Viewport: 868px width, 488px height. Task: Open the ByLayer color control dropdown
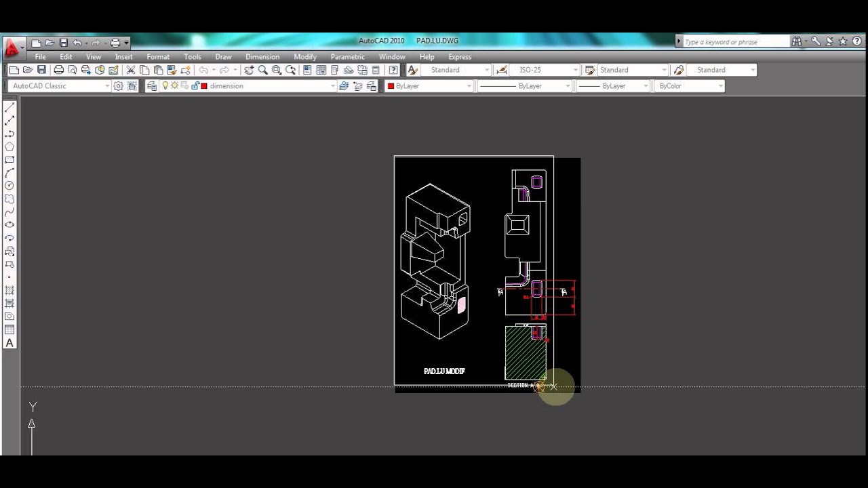429,86
